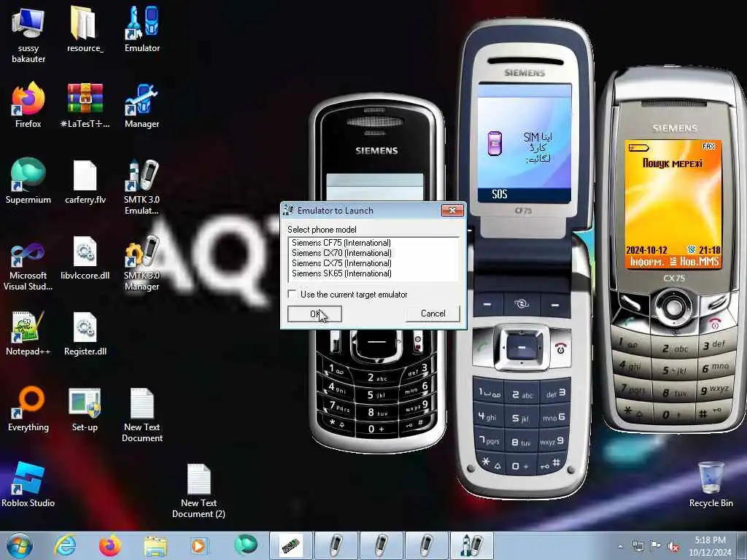
Task: Launch the Set-up installer icon
Action: (85, 408)
